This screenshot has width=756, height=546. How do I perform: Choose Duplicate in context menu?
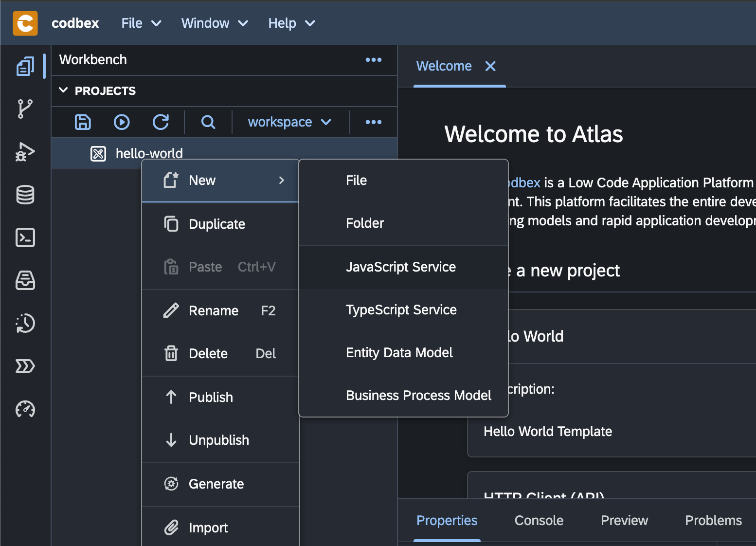(x=220, y=224)
